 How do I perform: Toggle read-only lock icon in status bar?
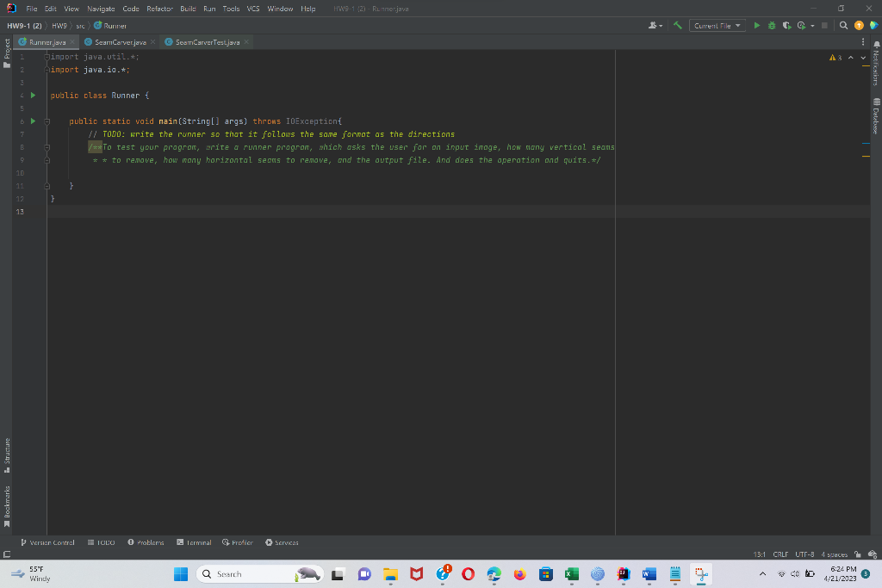pyautogui.click(x=857, y=554)
